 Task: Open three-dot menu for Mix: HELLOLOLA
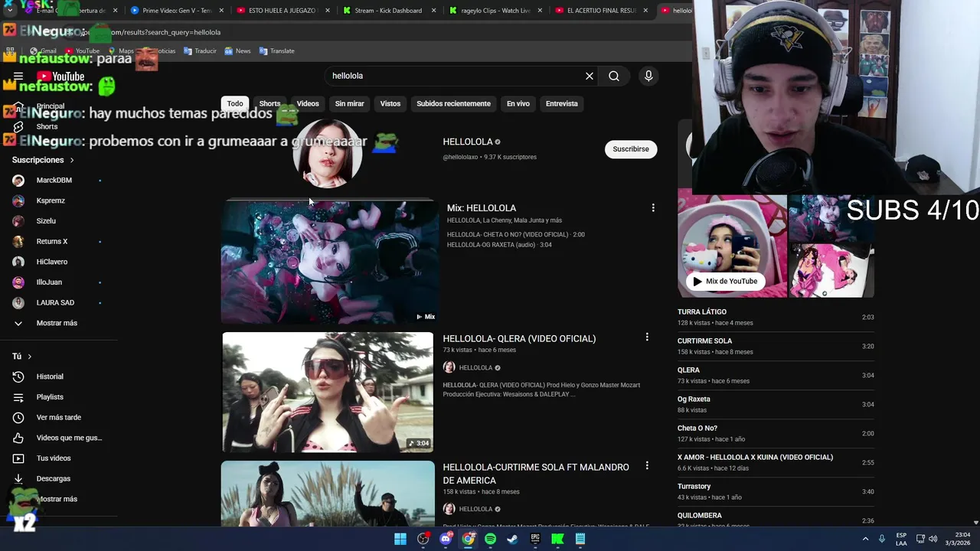pos(653,207)
